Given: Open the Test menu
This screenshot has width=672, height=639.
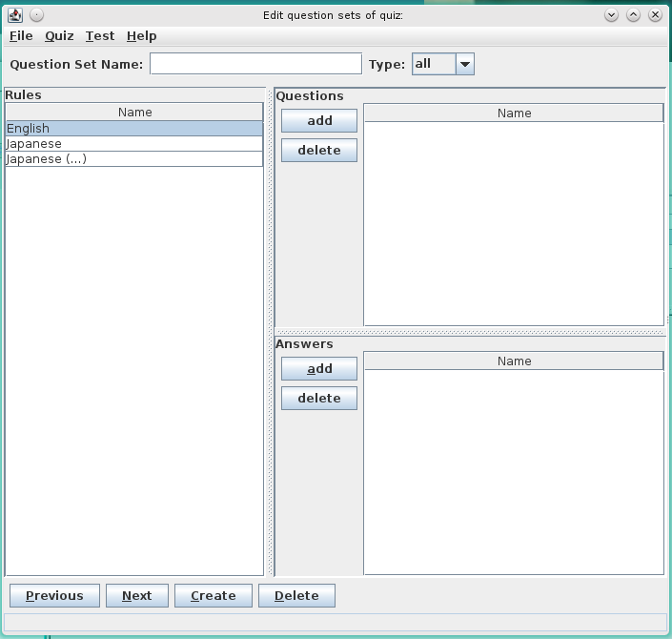Looking at the screenshot, I should click(100, 36).
